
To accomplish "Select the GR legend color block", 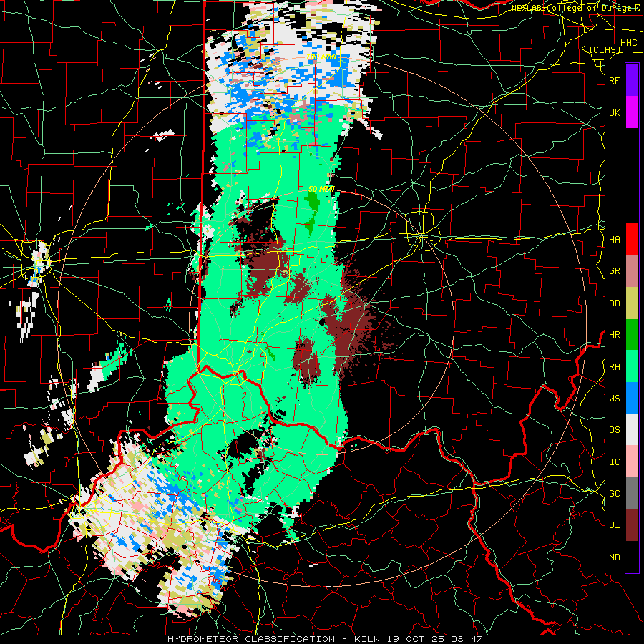I will (632, 271).
